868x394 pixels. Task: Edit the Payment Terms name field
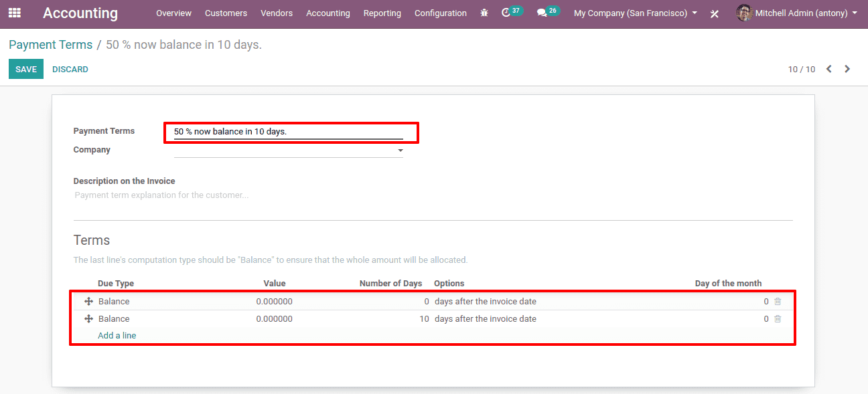point(289,132)
